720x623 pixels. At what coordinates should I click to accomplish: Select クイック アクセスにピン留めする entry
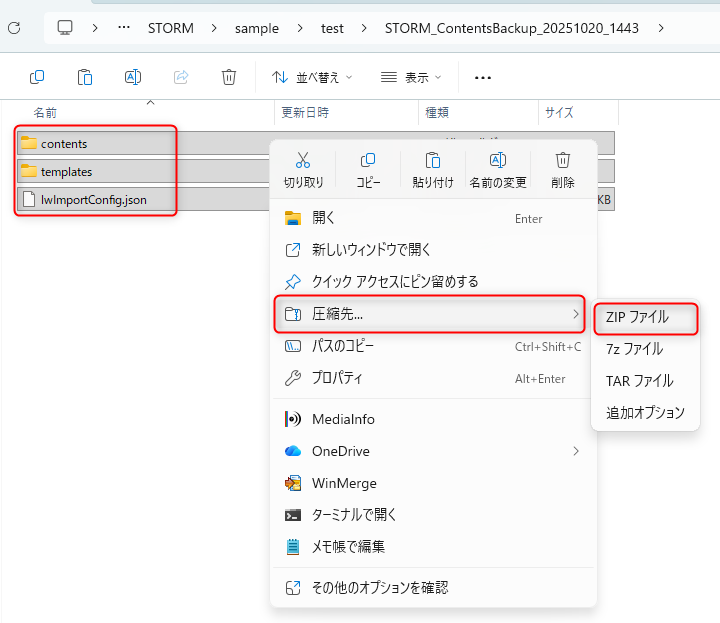[x=433, y=281]
